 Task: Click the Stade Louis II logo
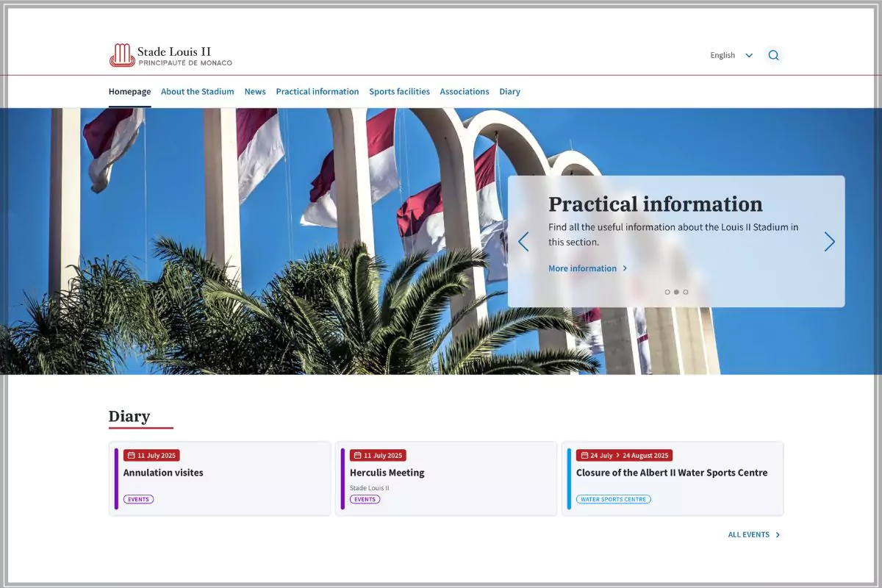click(x=171, y=55)
